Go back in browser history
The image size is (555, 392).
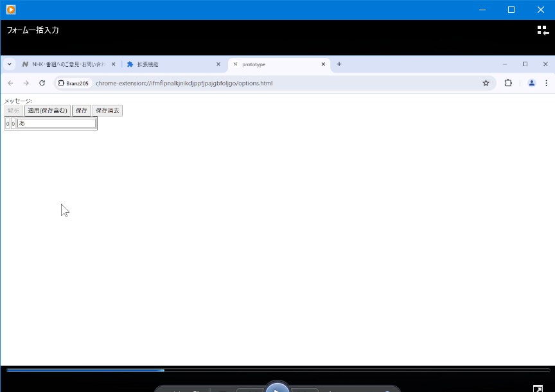[10, 83]
